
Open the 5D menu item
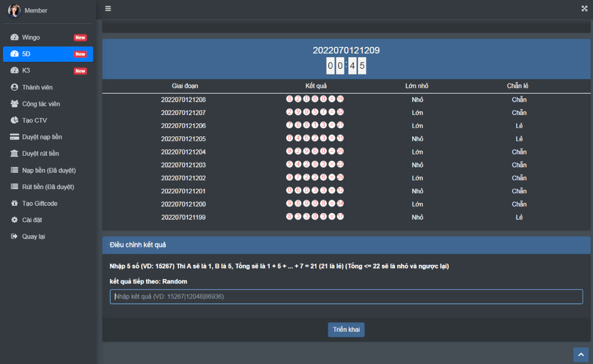(x=48, y=54)
